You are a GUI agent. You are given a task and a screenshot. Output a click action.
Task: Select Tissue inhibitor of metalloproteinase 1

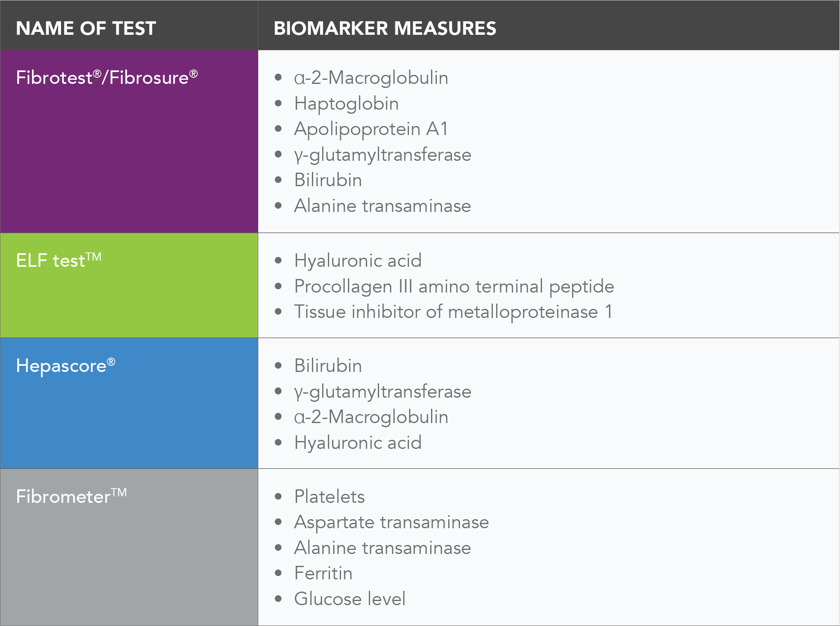point(453,312)
